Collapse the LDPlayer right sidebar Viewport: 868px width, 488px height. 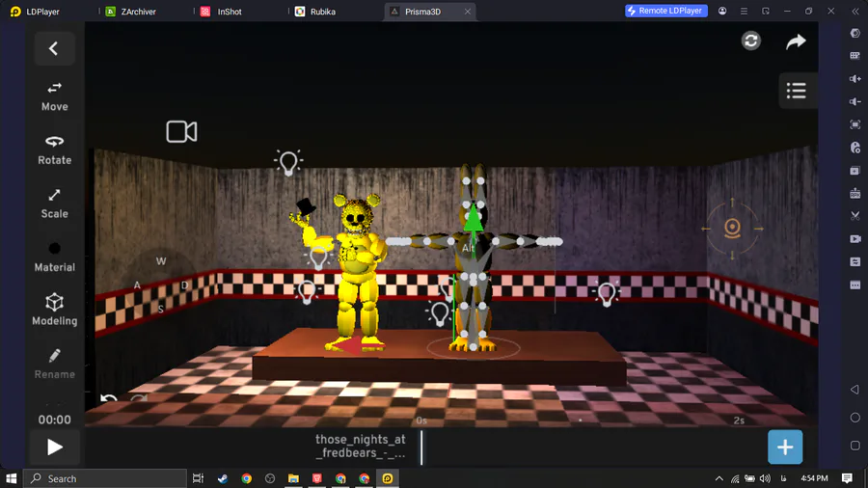pyautogui.click(x=854, y=11)
